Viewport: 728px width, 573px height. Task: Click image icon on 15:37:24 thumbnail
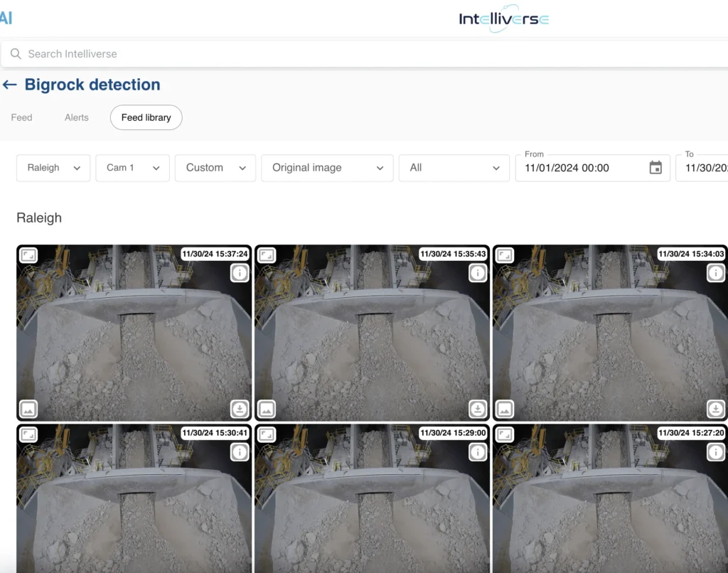click(28, 409)
